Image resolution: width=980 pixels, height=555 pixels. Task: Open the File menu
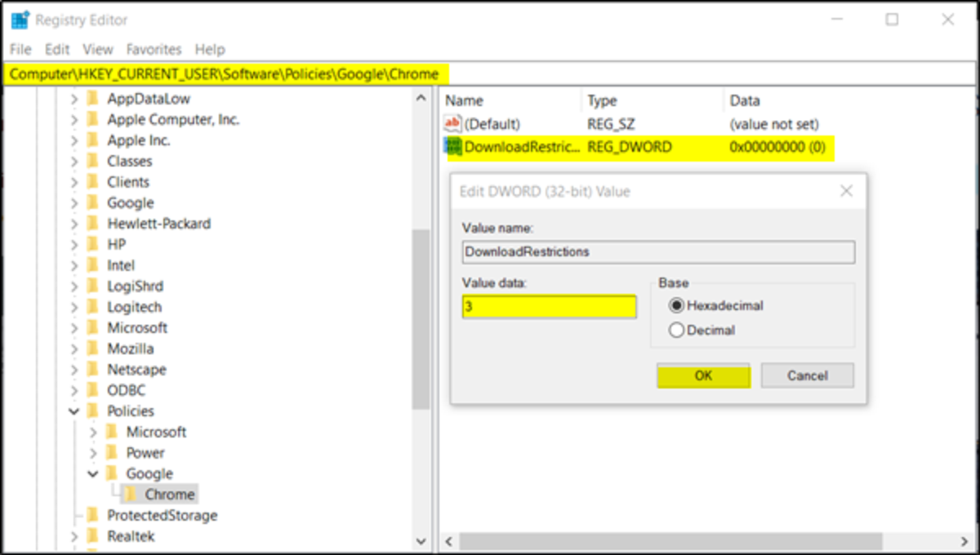20,50
